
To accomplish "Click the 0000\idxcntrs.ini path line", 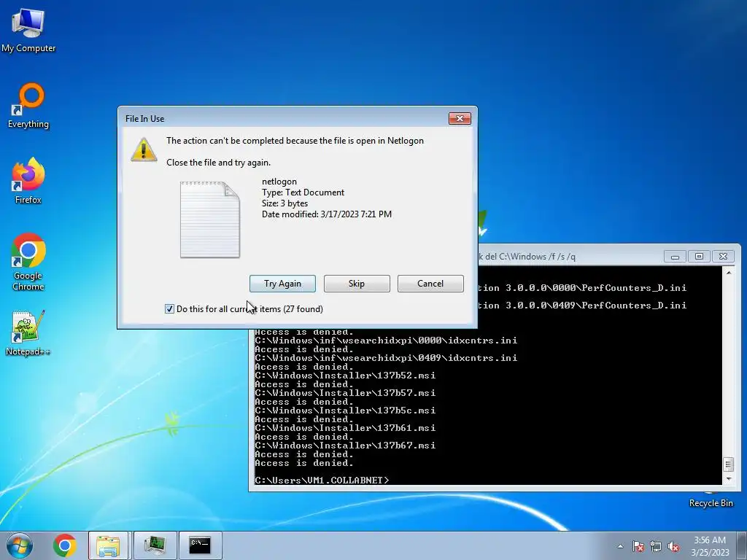I will [x=386, y=341].
